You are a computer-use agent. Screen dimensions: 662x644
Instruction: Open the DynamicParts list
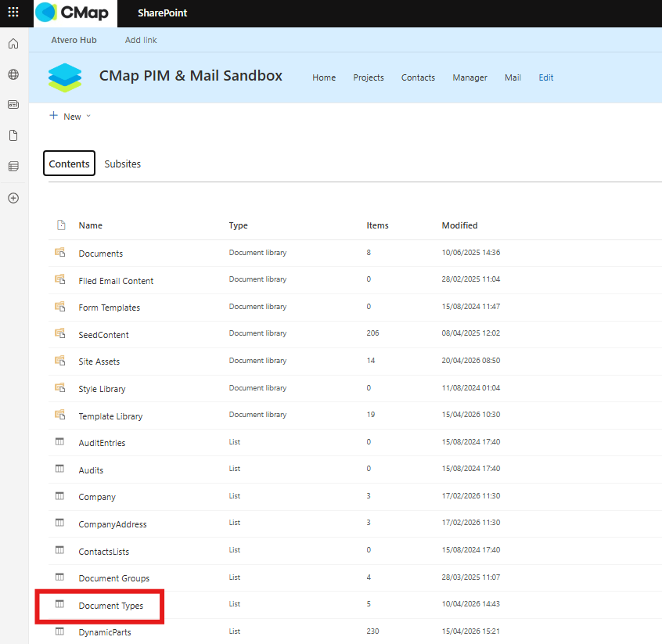105,632
